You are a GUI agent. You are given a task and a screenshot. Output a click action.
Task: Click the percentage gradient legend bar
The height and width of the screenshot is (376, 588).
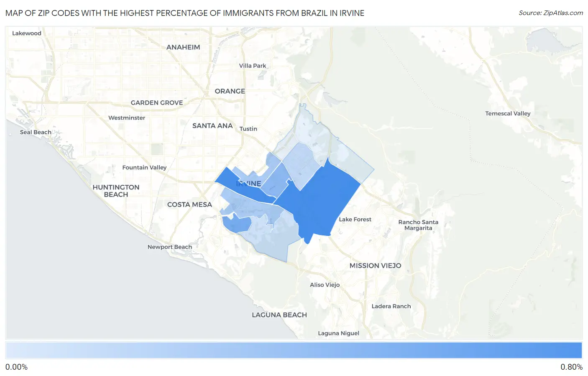point(294,350)
